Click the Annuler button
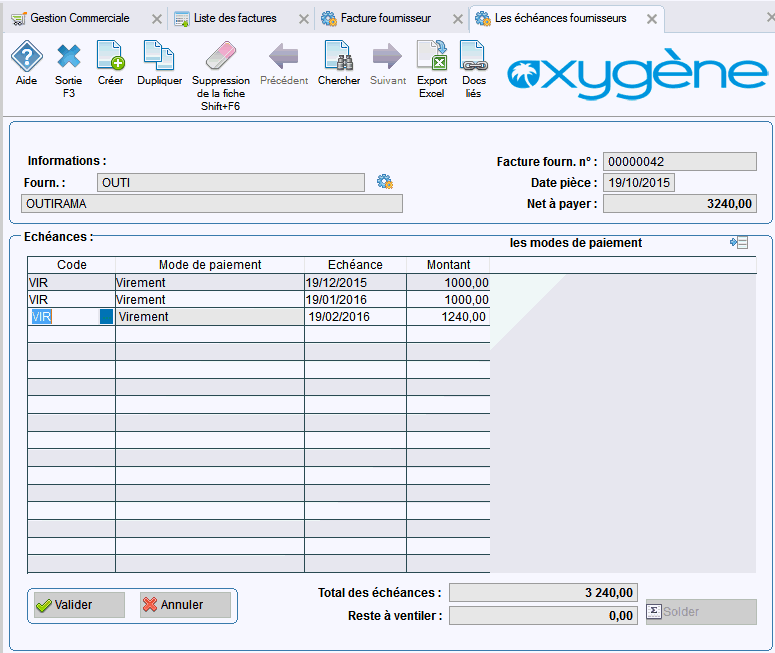Viewport: 775px width, 653px height. [185, 605]
